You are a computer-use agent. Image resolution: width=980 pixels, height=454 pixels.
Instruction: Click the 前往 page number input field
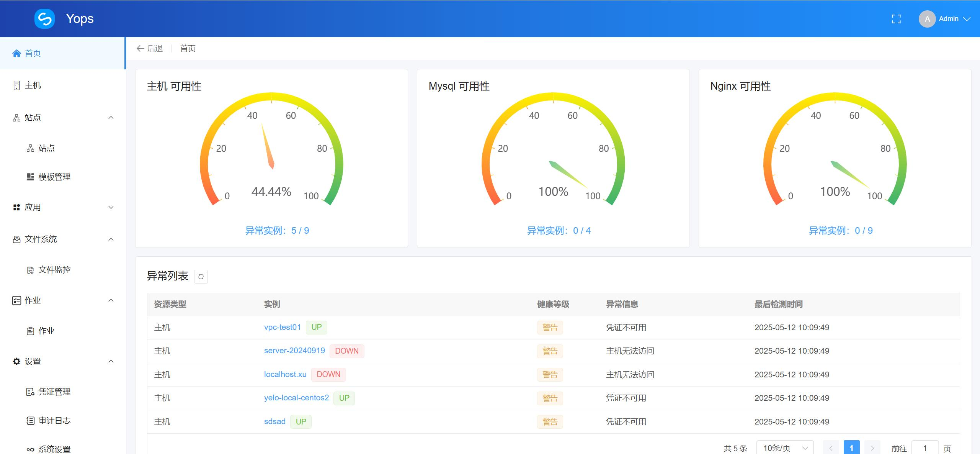[925, 447]
